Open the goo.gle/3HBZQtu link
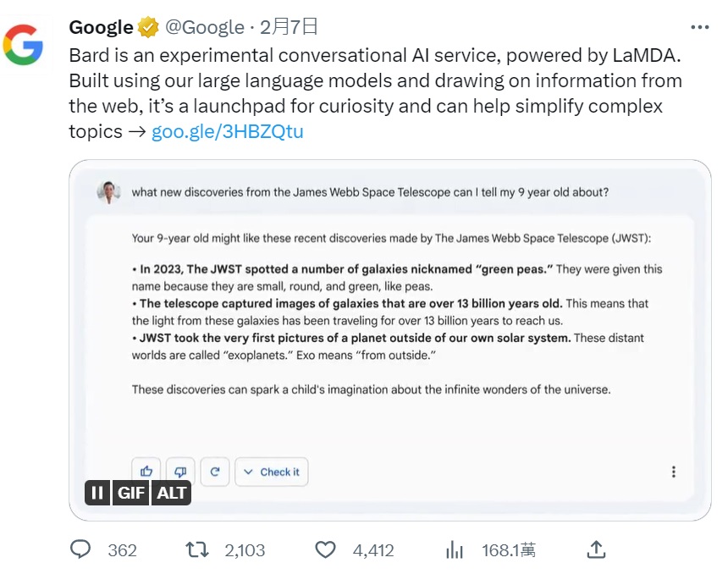 pos(227,132)
